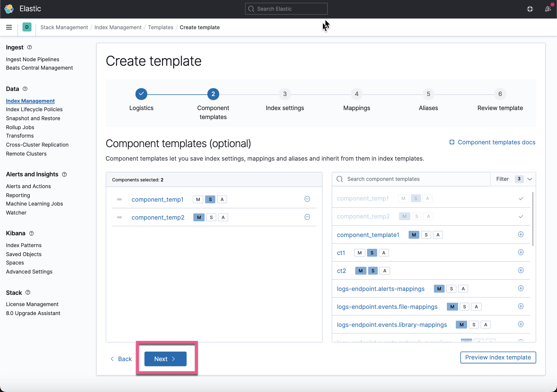This screenshot has width=557, height=392.
Task: Click the help icon beside Kibana heading
Action: coord(31,233)
